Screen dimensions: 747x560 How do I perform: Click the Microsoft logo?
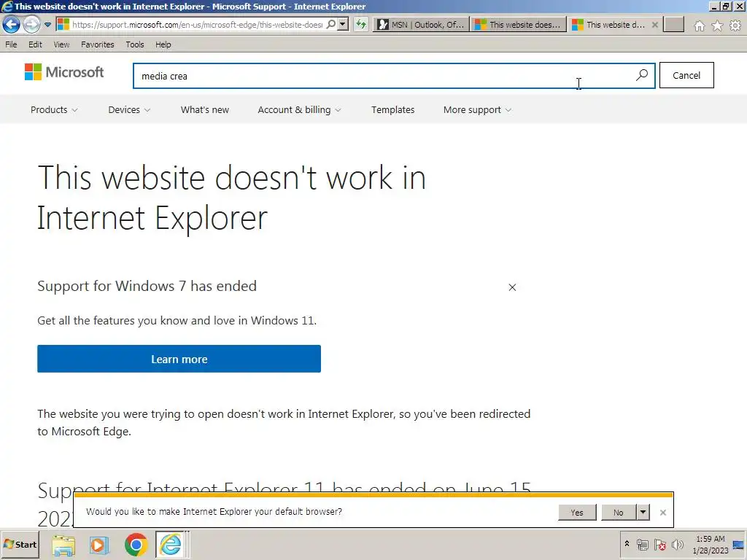pos(64,72)
